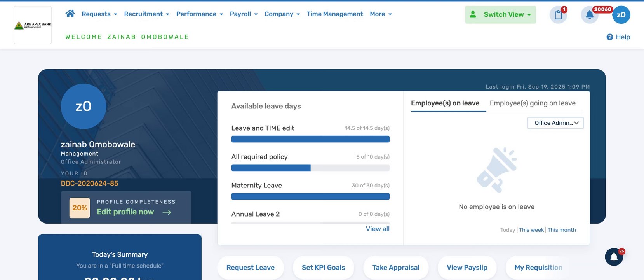The image size is (644, 280).
Task: Click employee ID DDC-2020624-85
Action: (x=90, y=184)
